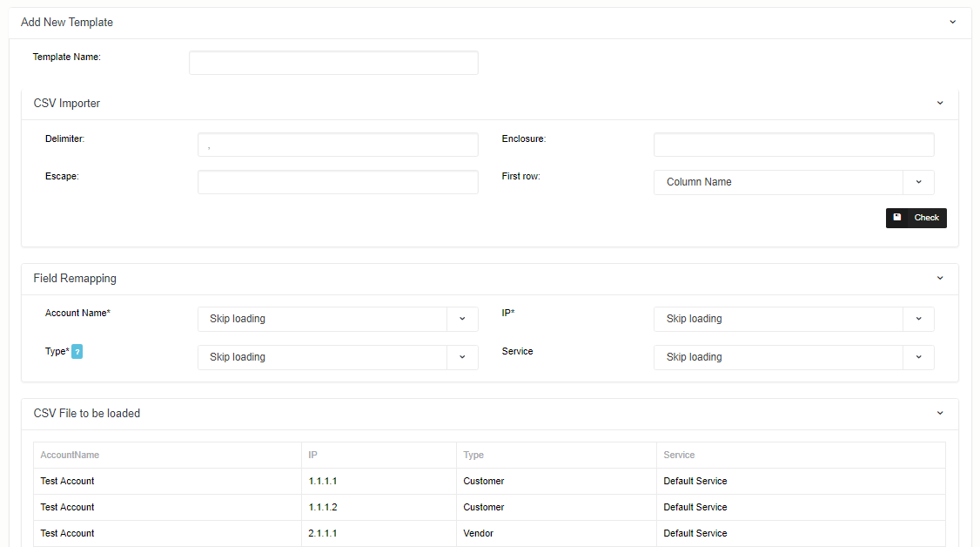Click into the Template Name field
Viewport: 980px width, 547px height.
(333, 63)
